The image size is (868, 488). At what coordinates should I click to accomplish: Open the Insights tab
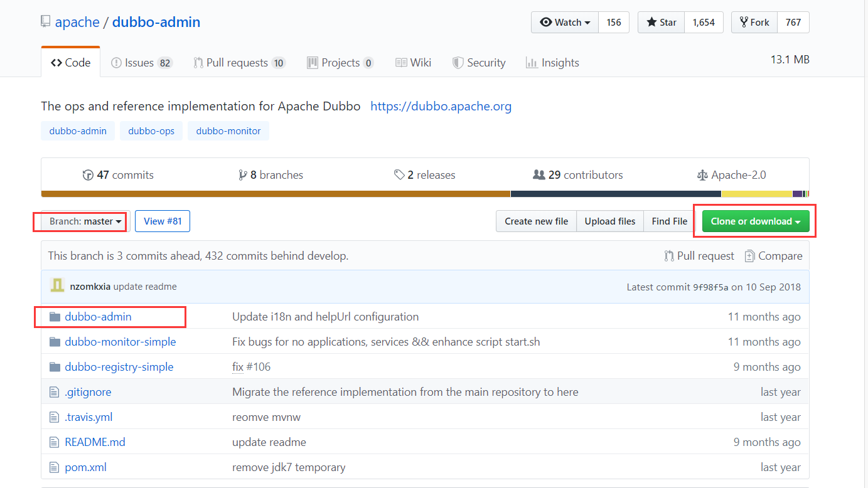tap(552, 63)
